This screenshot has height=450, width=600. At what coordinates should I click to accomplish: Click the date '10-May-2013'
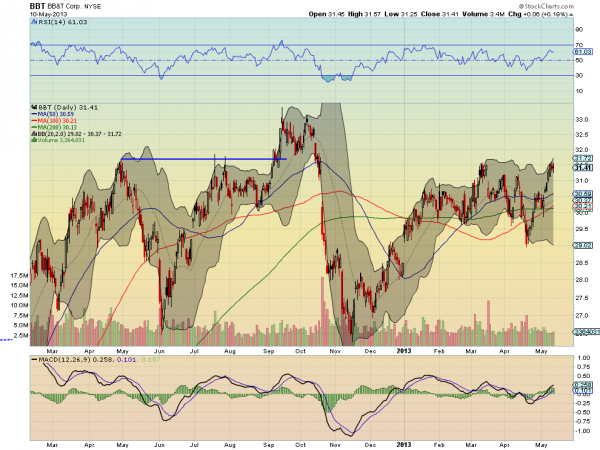[48, 14]
